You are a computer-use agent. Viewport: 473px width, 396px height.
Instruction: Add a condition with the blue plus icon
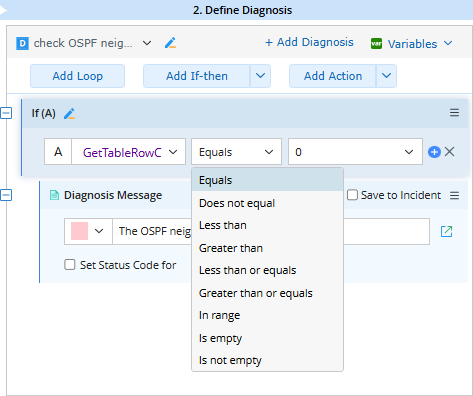click(x=434, y=152)
